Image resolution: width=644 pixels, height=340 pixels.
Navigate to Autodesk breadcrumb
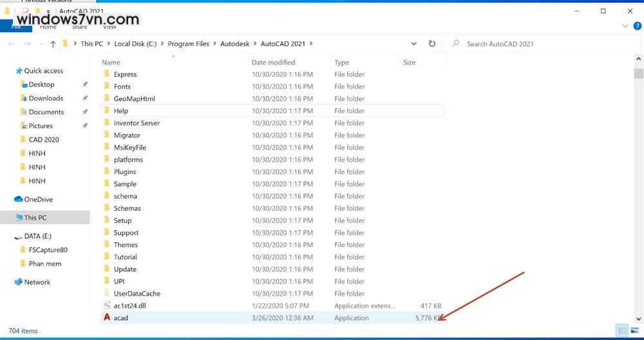click(235, 44)
